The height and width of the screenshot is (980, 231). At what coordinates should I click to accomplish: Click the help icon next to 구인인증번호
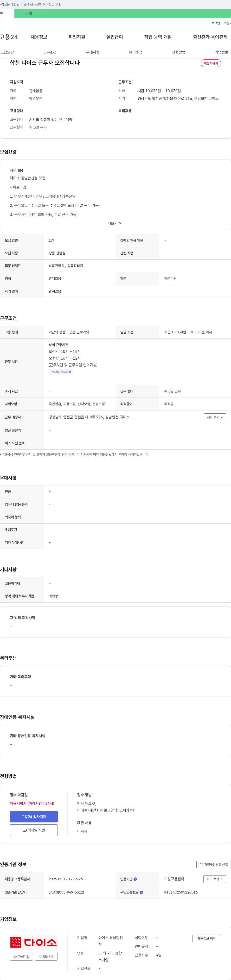coord(141,892)
